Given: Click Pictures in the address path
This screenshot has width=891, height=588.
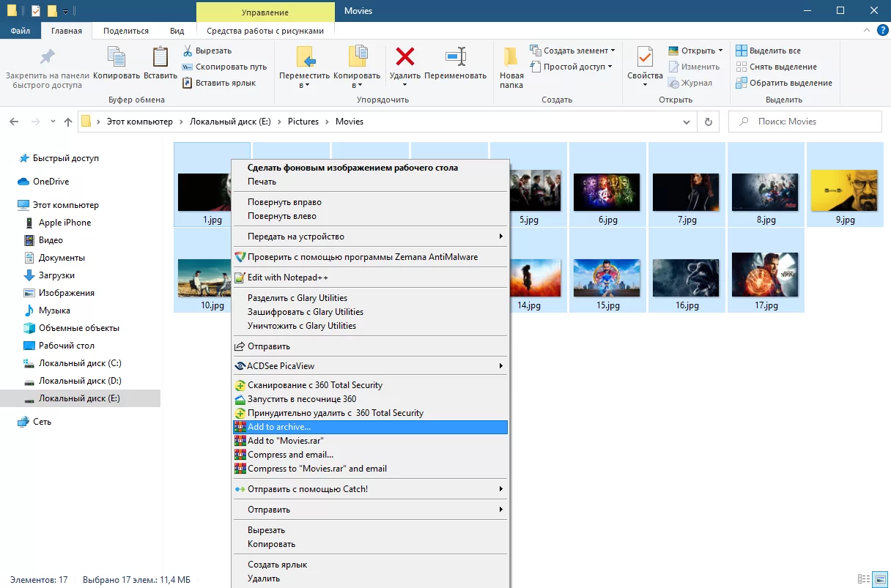Looking at the screenshot, I should (303, 122).
